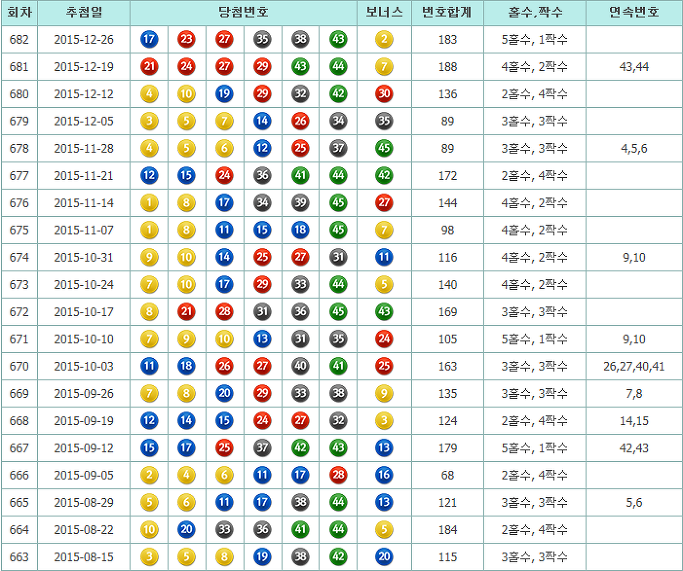Click green bonus ball 43 in round 672

pyautogui.click(x=384, y=312)
